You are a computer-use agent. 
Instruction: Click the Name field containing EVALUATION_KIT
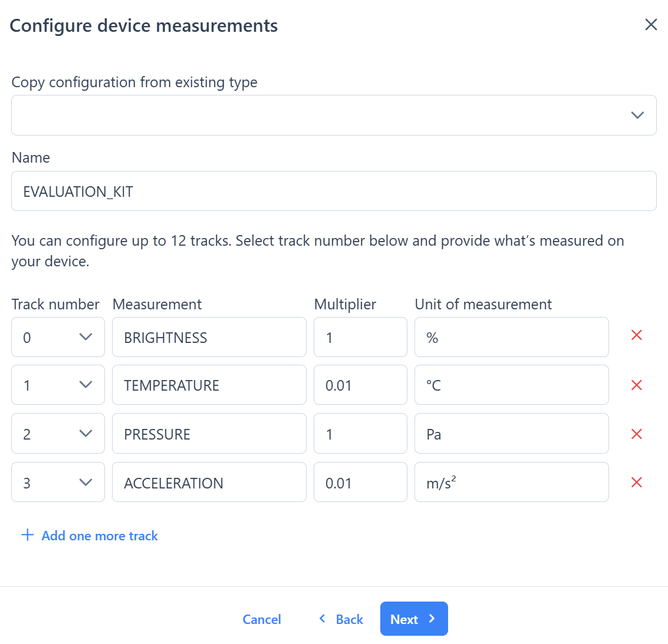(x=334, y=191)
